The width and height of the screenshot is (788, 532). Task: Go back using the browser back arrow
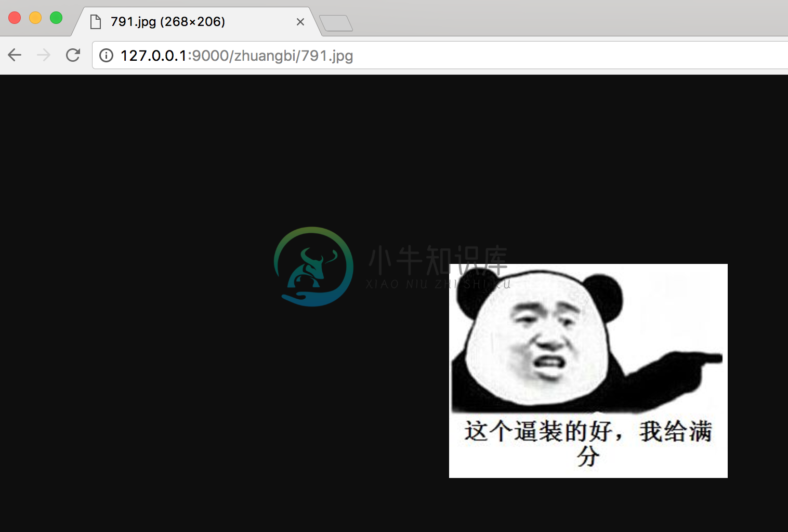tap(15, 55)
